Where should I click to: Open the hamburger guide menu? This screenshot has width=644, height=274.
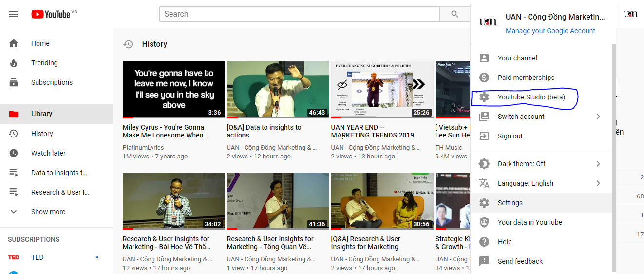(14, 14)
